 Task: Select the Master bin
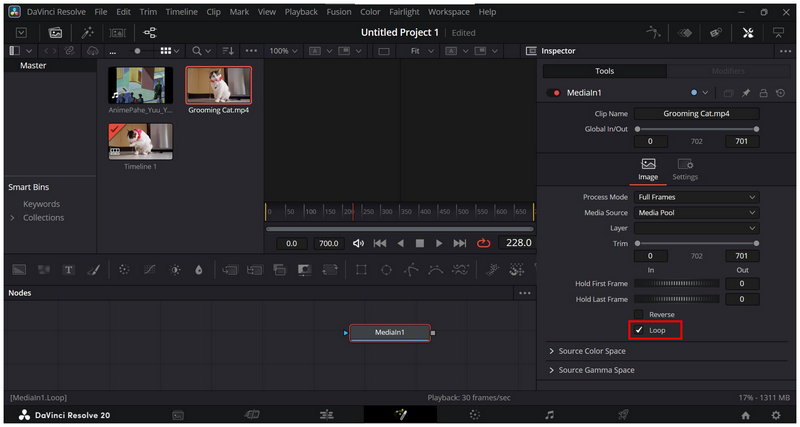tap(33, 65)
